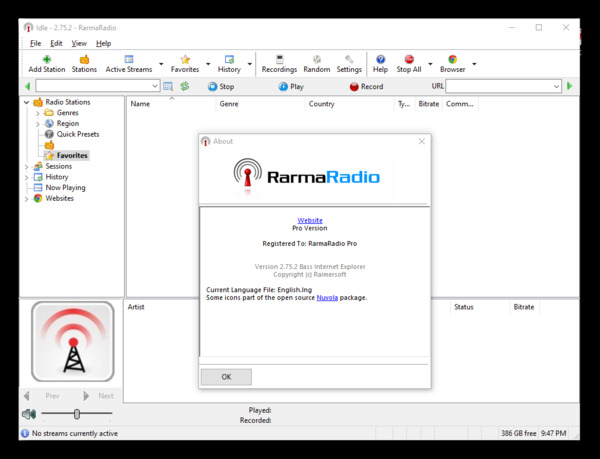Click the Play button
The height and width of the screenshot is (459, 600).
[x=291, y=86]
